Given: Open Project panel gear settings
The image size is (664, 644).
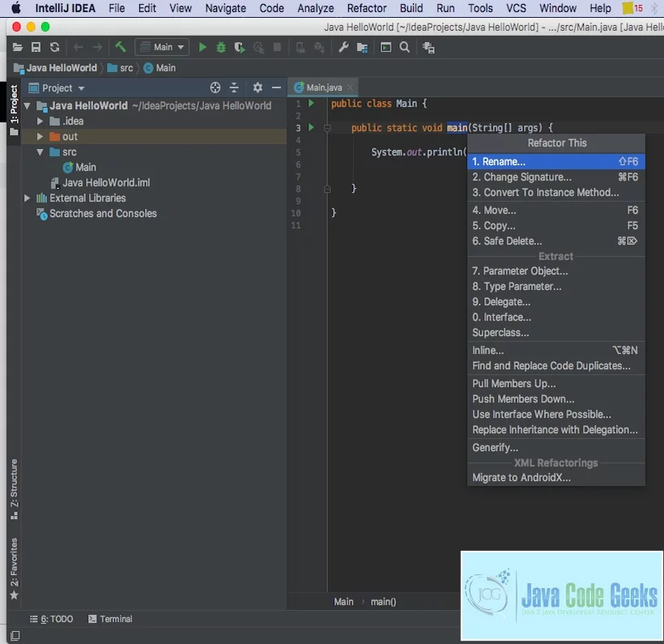Looking at the screenshot, I should [x=258, y=87].
